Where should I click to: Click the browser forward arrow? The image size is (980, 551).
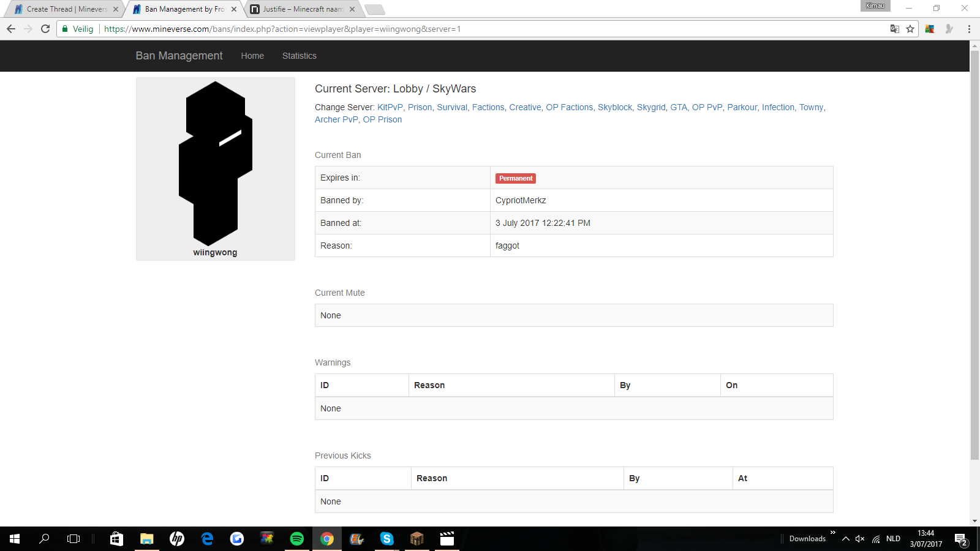[28, 29]
